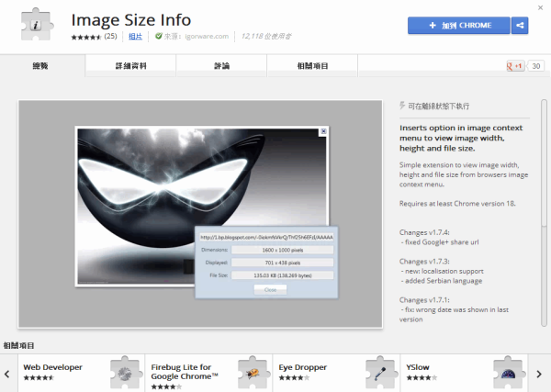Click the Firebug Lite bug icon
The height and width of the screenshot is (392, 551).
pyautogui.click(x=253, y=372)
